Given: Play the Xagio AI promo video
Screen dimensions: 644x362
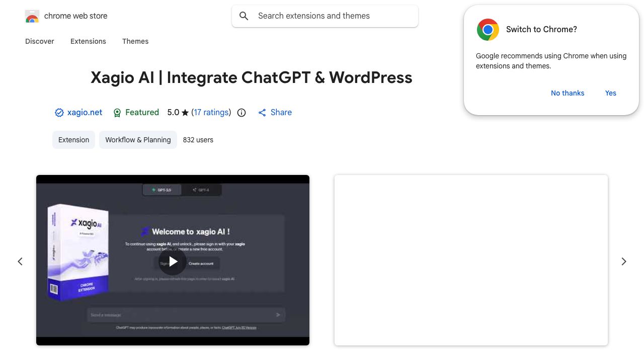Looking at the screenshot, I should (x=173, y=261).
